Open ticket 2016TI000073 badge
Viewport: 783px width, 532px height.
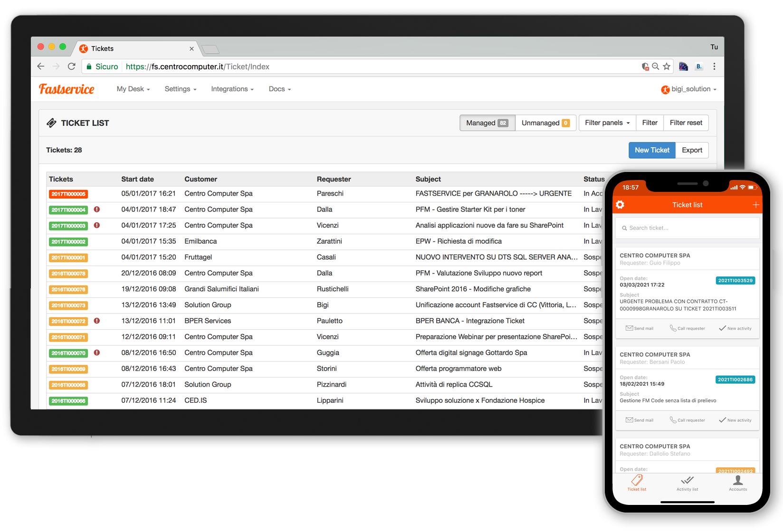(68, 305)
